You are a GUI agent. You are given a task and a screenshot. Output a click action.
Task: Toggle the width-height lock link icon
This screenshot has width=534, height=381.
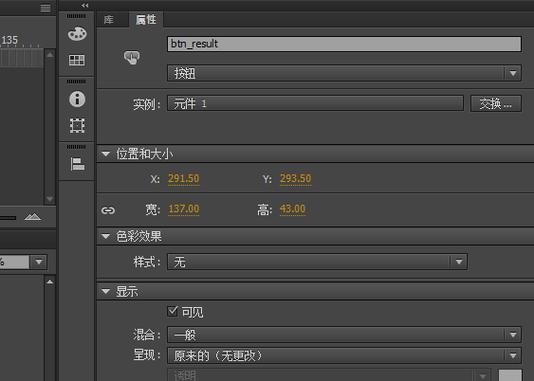(x=108, y=210)
